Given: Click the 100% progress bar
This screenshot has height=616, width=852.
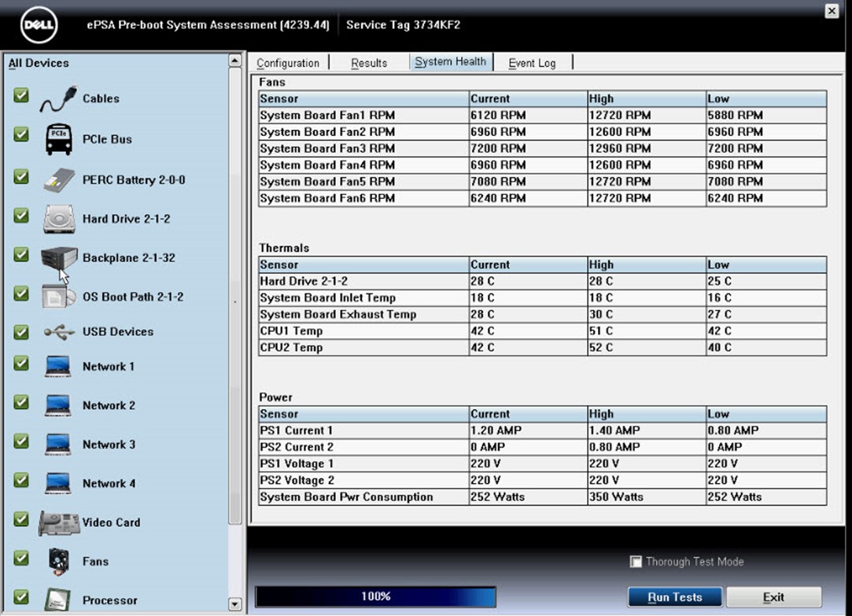Looking at the screenshot, I should tap(375, 596).
